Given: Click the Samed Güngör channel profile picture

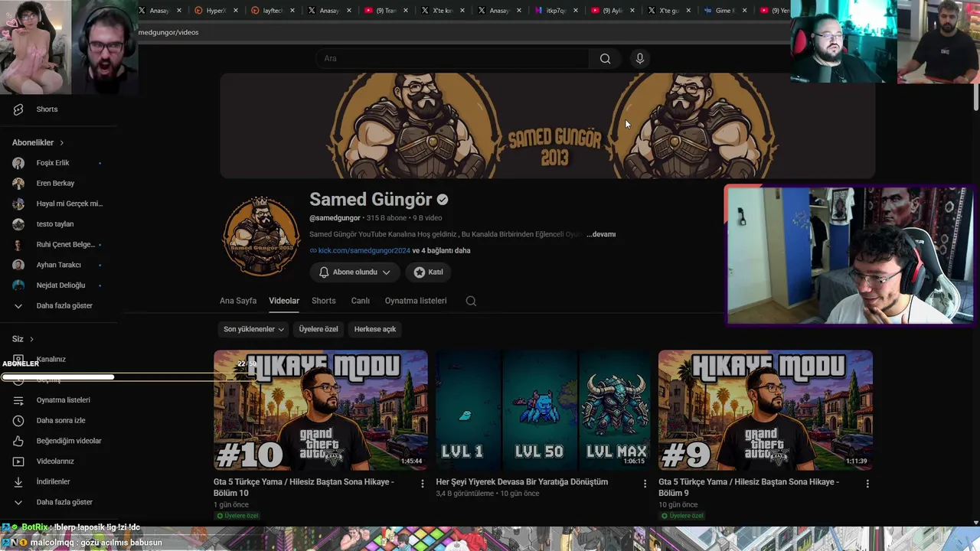Looking at the screenshot, I should pyautogui.click(x=261, y=236).
